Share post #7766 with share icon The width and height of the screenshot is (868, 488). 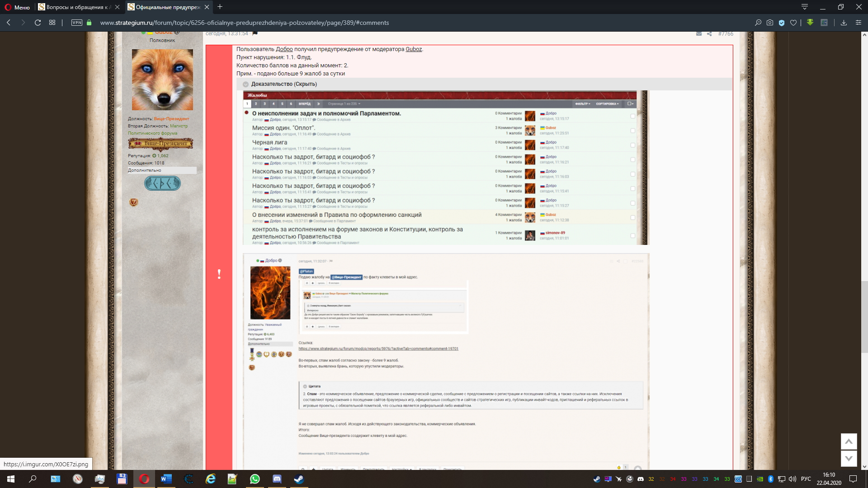(709, 34)
